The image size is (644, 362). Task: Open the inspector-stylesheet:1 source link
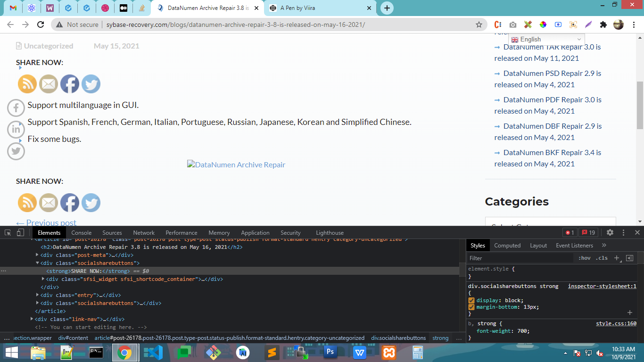pyautogui.click(x=602, y=286)
